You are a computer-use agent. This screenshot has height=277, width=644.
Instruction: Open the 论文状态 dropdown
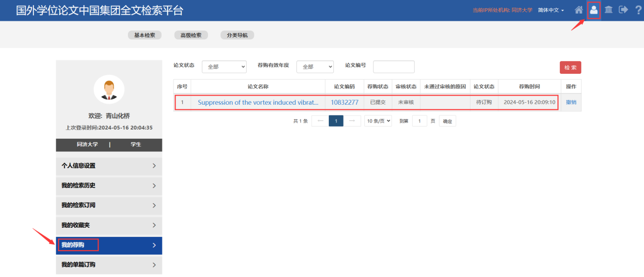pyautogui.click(x=224, y=67)
